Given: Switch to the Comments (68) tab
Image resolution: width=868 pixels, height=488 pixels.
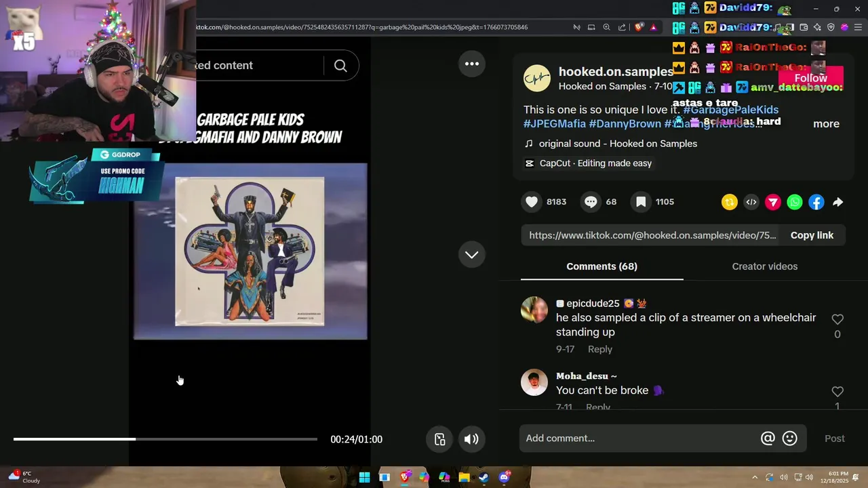Looking at the screenshot, I should (x=601, y=266).
